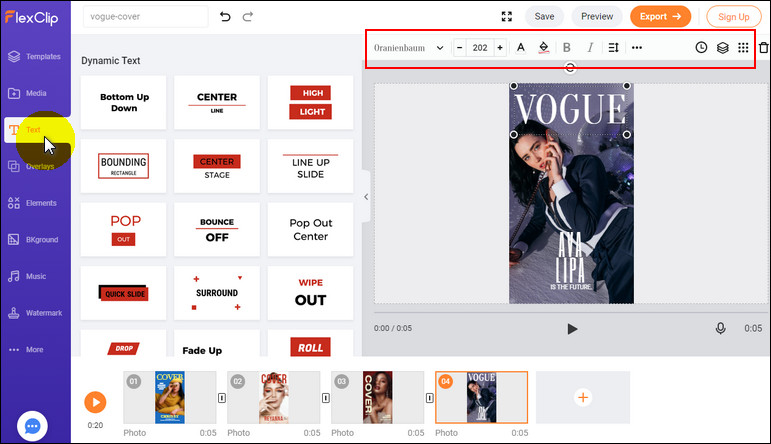Add a new storyboard scene
Image resolution: width=771 pixels, height=444 pixels.
click(x=583, y=397)
